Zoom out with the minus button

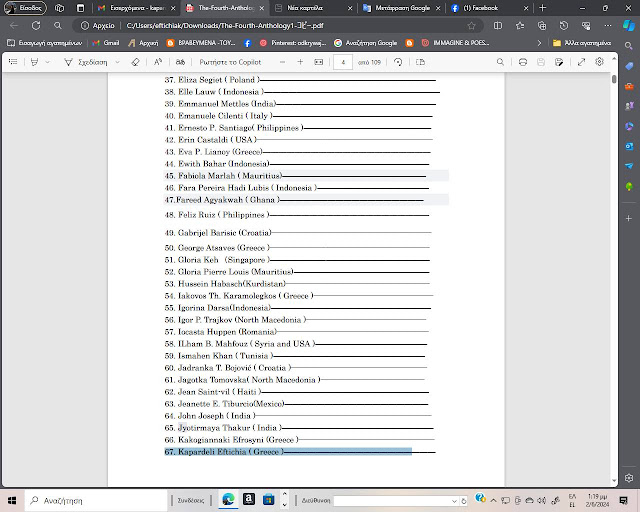(282, 62)
